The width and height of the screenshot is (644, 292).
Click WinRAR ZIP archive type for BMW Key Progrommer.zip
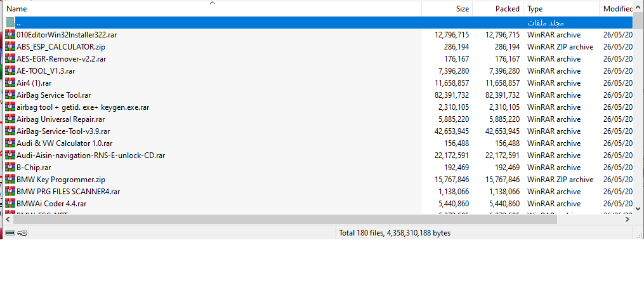pyautogui.click(x=560, y=180)
